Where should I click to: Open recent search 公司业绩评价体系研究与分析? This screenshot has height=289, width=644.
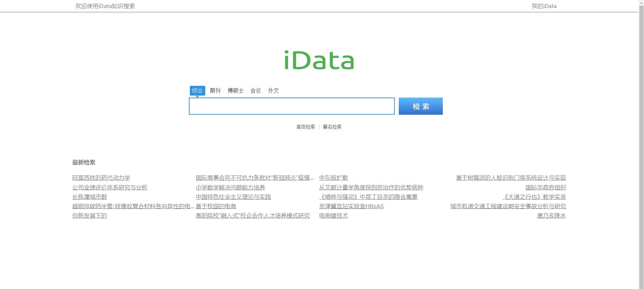coord(110,187)
